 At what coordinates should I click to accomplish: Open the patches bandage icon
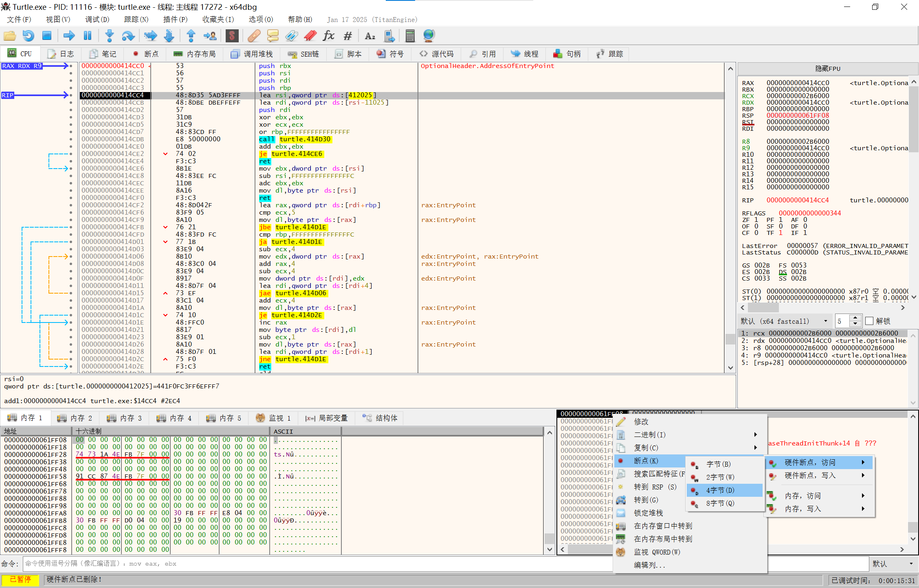(254, 36)
